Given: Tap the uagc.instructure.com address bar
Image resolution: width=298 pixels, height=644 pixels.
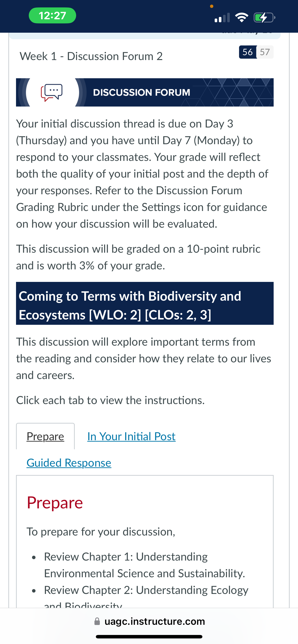Looking at the screenshot, I should tap(149, 622).
